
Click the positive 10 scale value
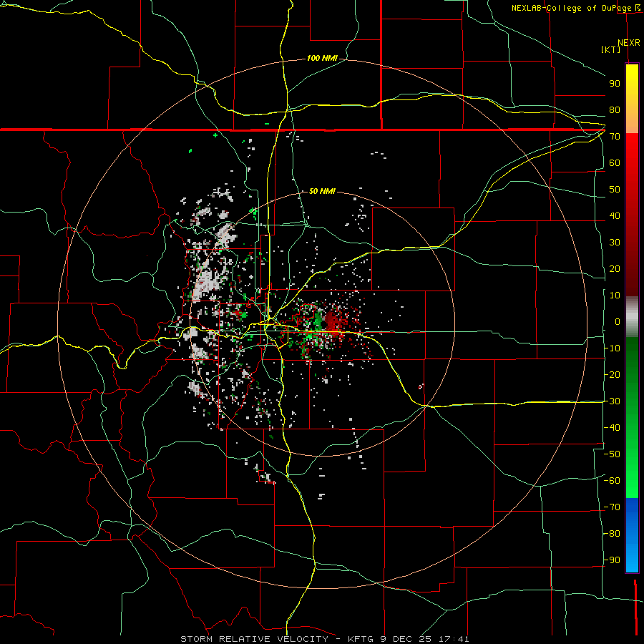tap(615, 296)
